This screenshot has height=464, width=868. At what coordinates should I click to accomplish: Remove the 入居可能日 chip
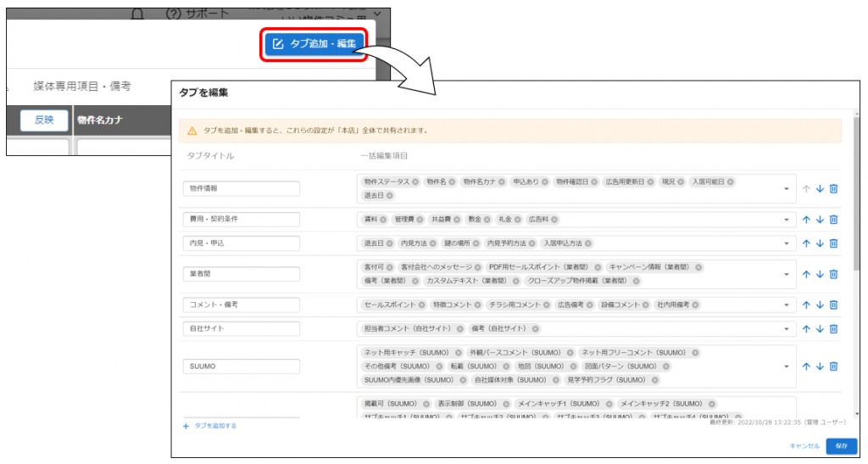tap(730, 182)
